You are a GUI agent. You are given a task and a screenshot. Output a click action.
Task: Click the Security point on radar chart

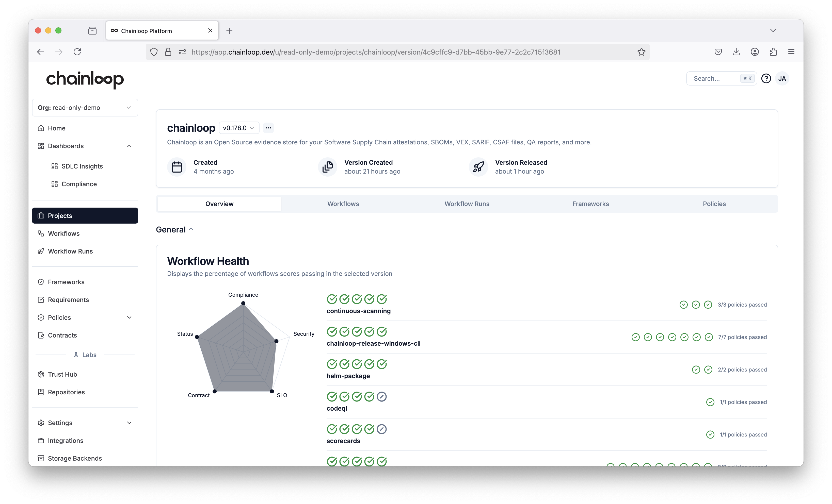276,341
